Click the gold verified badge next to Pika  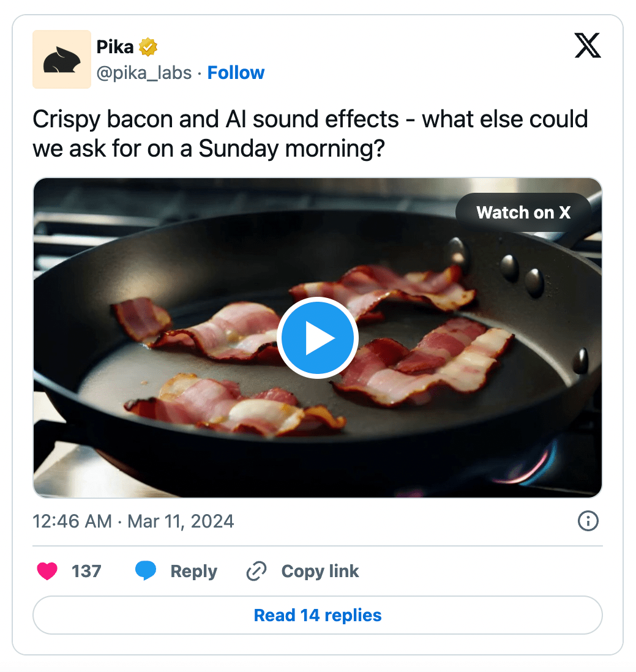pyautogui.click(x=149, y=46)
